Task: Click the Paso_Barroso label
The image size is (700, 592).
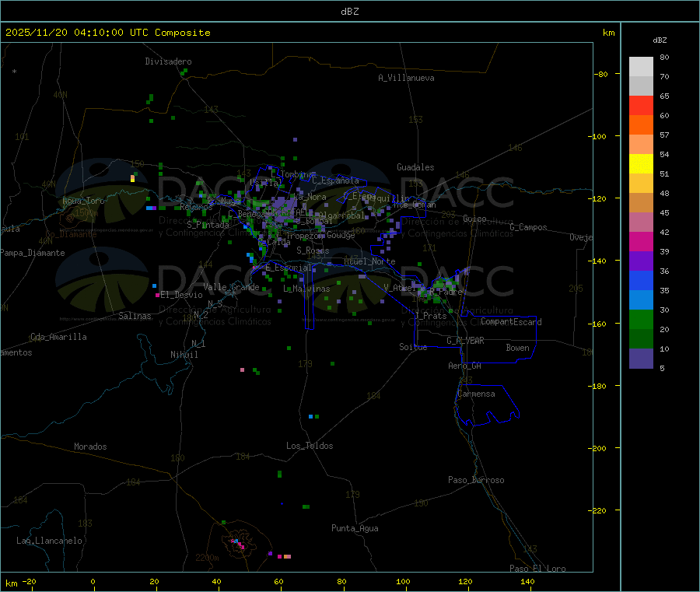Action: pyautogui.click(x=476, y=480)
